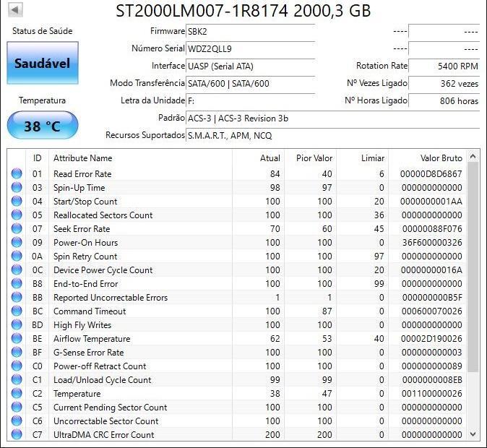Select the Read Error Rate attribute name
Screen dimensions: 487x448
coord(82,174)
